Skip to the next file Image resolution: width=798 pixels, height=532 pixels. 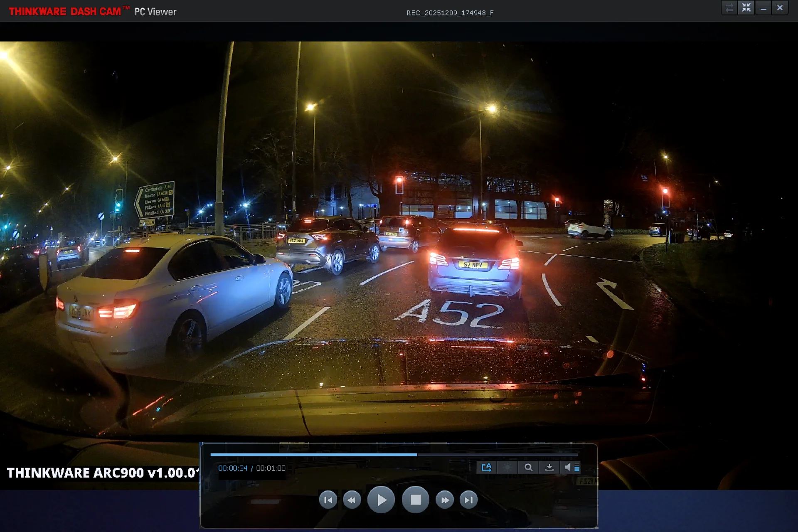tap(468, 500)
